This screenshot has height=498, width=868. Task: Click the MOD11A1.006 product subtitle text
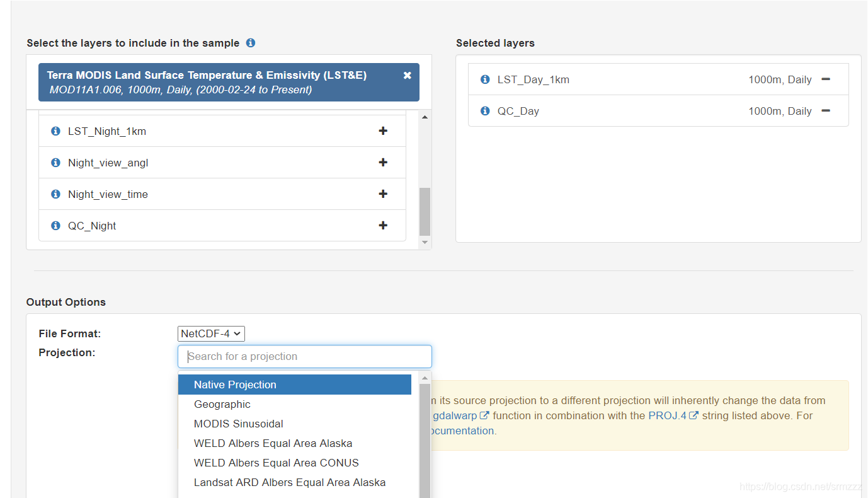[x=181, y=90]
